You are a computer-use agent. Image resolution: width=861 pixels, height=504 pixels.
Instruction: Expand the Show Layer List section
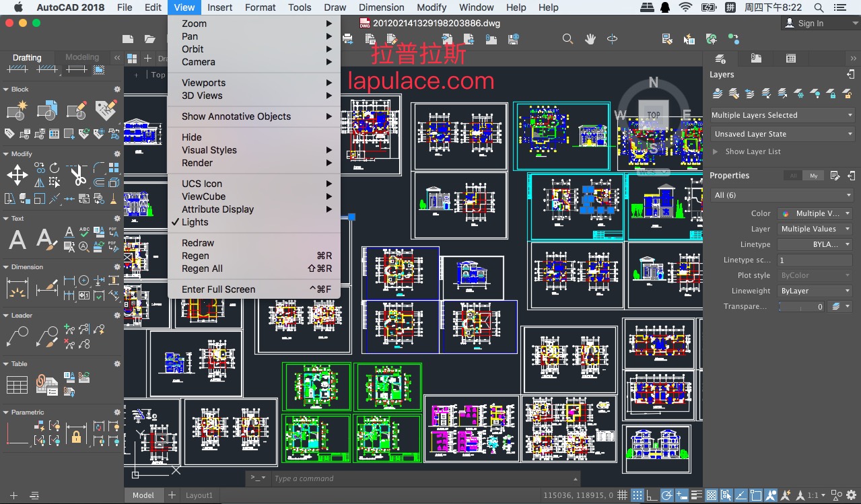click(752, 151)
